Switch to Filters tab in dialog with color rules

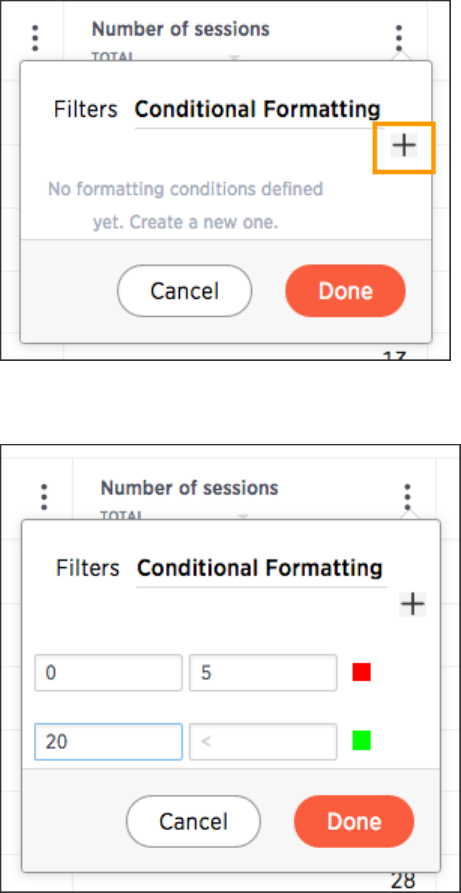click(88, 568)
